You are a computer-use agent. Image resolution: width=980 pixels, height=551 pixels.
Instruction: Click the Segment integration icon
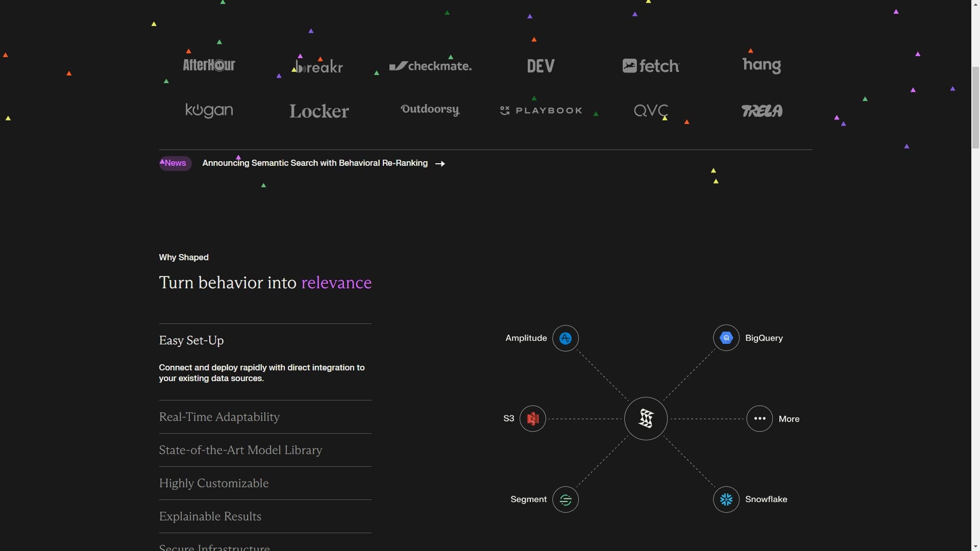click(566, 499)
